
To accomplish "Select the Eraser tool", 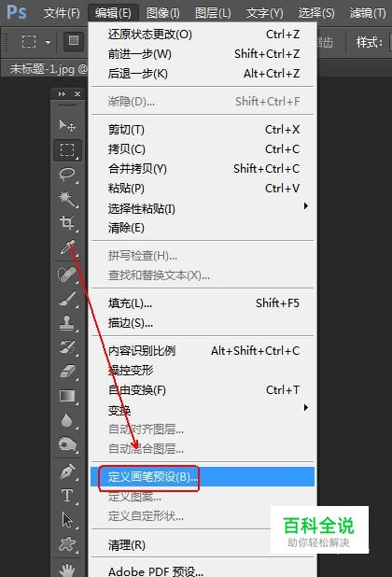I will pyautogui.click(x=67, y=372).
